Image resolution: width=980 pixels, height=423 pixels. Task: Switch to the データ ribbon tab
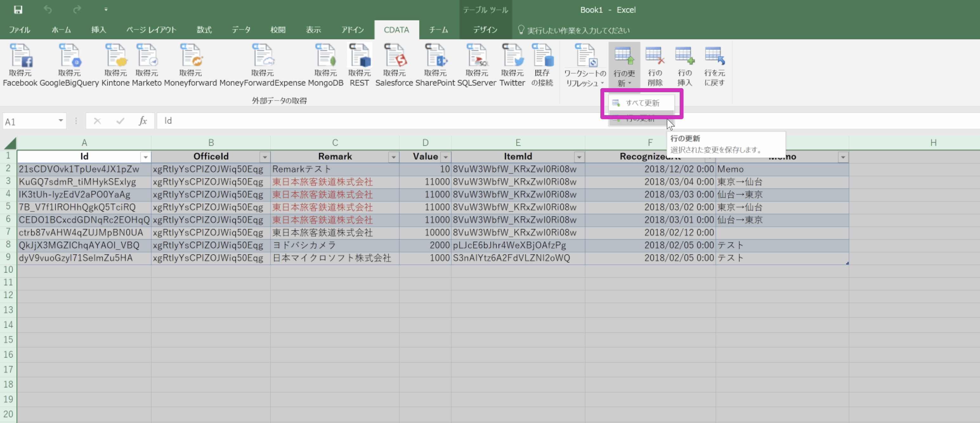click(x=241, y=30)
